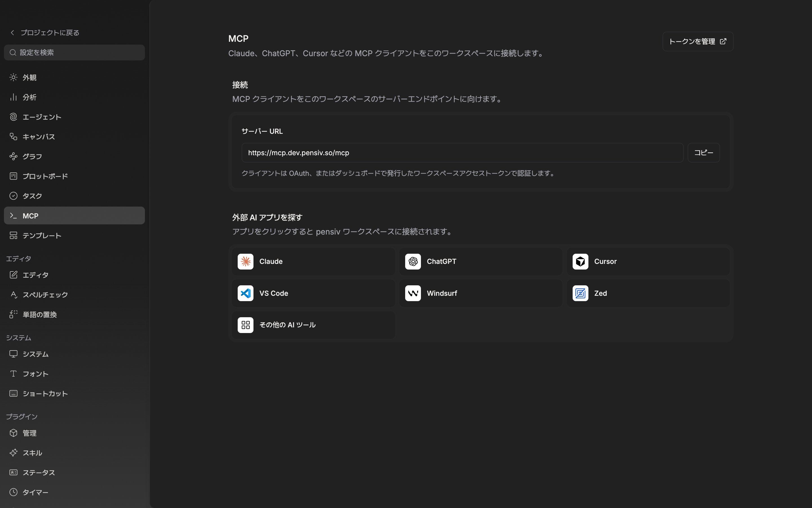Click the Claude starburst logo
Viewport: 812px width, 508px height.
[246, 261]
